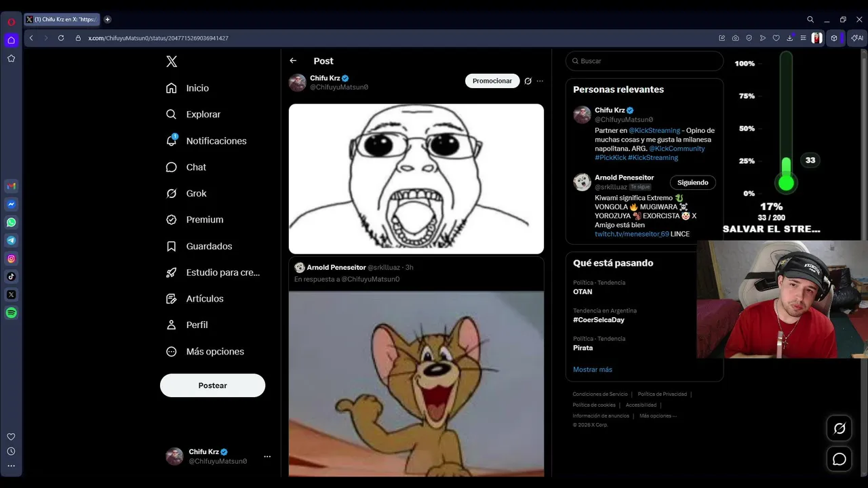The image size is (868, 488).
Task: Click the Postear button
Action: coord(212,385)
